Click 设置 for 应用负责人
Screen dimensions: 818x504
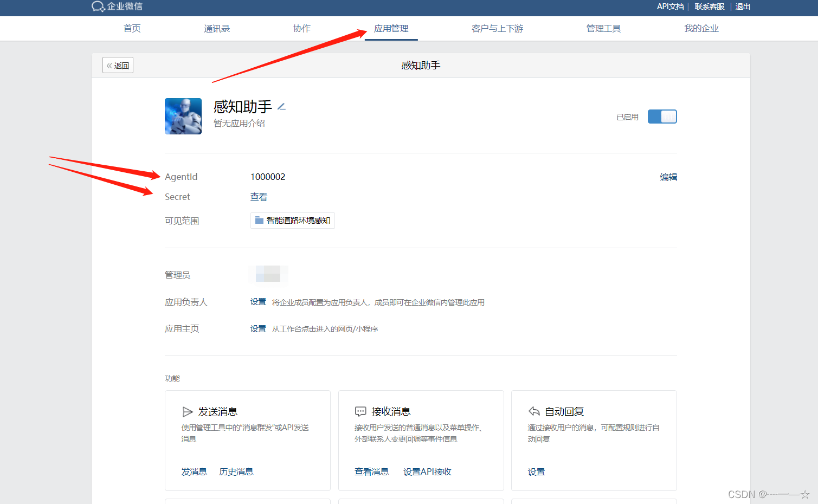(x=258, y=302)
